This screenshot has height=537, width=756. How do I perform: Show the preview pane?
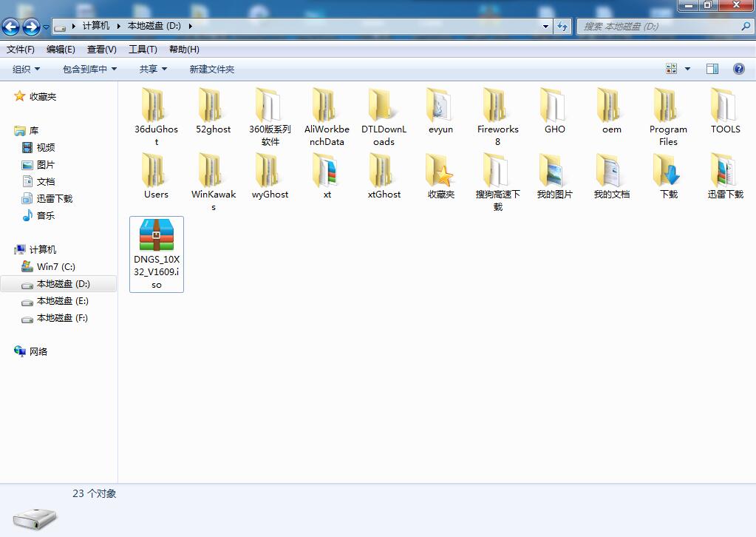coord(712,68)
